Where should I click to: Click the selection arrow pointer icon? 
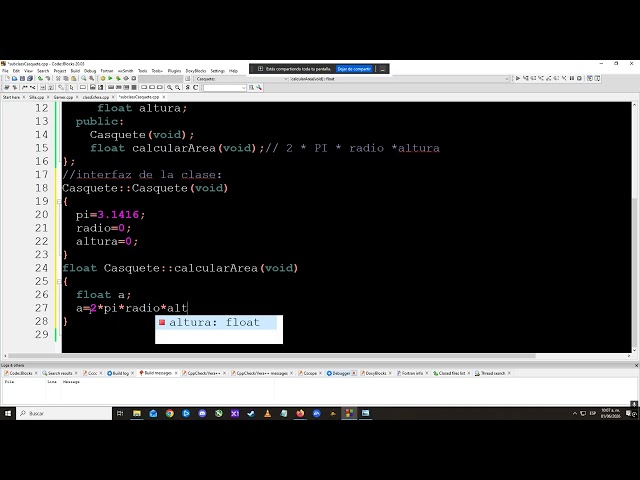point(71,87)
